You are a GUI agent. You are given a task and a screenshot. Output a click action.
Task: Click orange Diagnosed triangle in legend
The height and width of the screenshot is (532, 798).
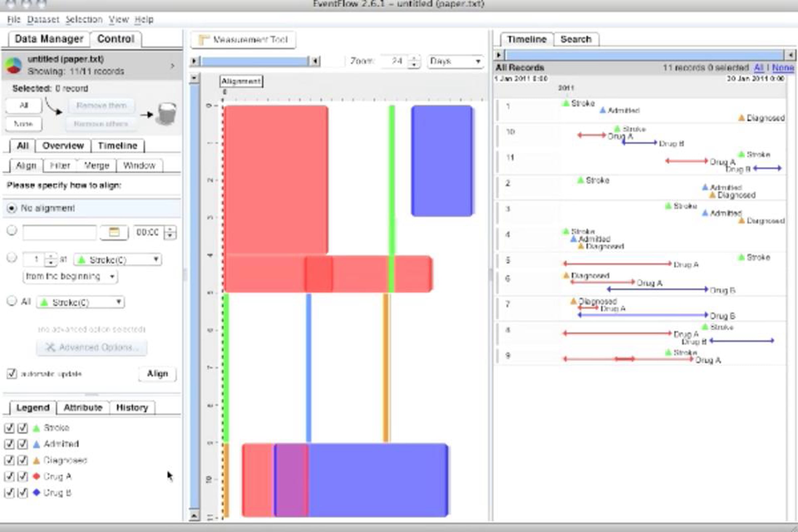point(36,461)
